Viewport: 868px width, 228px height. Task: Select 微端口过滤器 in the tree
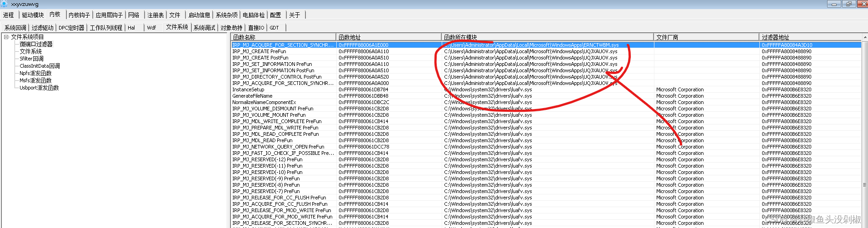[x=36, y=44]
